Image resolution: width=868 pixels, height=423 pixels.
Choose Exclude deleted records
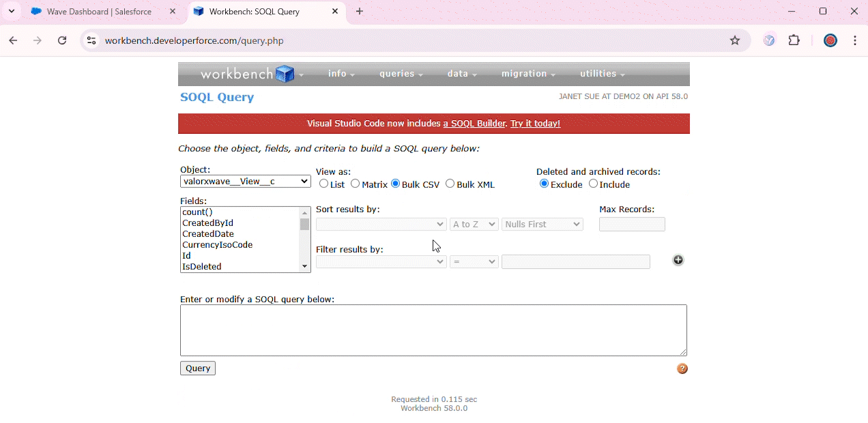click(544, 184)
